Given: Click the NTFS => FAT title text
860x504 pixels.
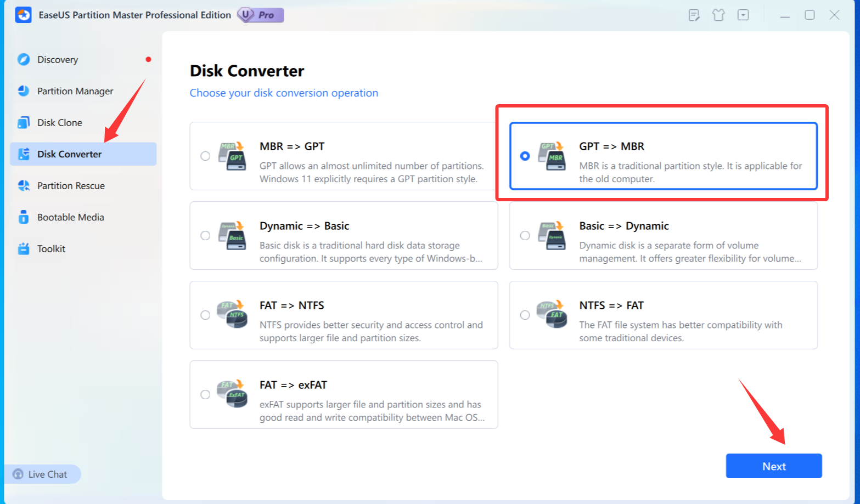Looking at the screenshot, I should coord(611,305).
